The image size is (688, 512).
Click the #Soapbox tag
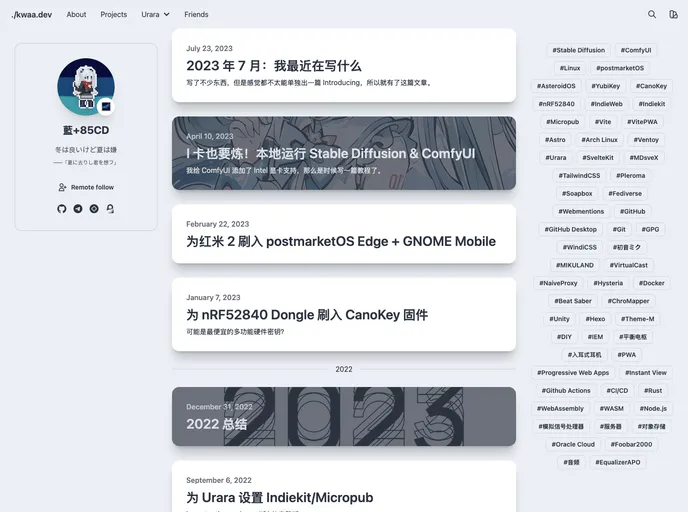(x=577, y=193)
